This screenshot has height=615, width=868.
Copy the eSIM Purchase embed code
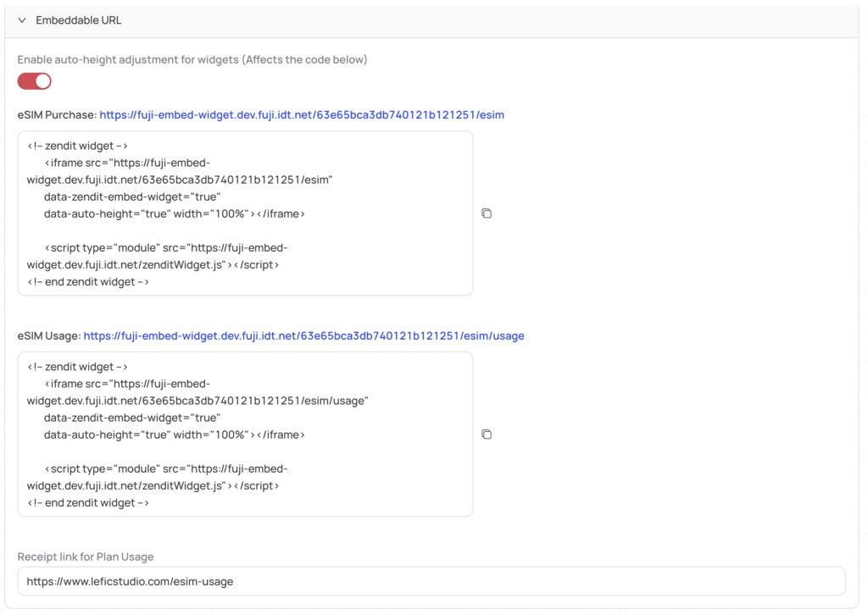pyautogui.click(x=487, y=213)
